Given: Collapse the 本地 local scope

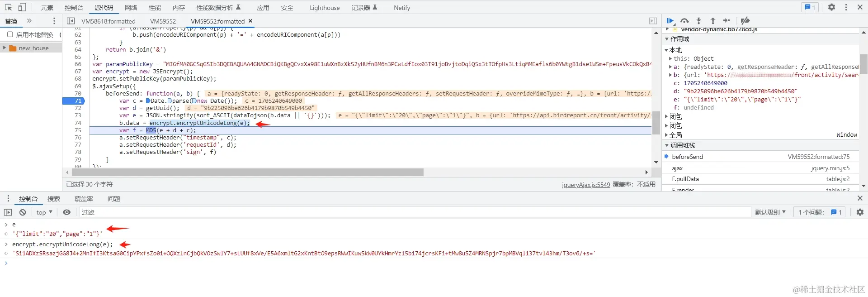Looking at the screenshot, I should coord(666,50).
